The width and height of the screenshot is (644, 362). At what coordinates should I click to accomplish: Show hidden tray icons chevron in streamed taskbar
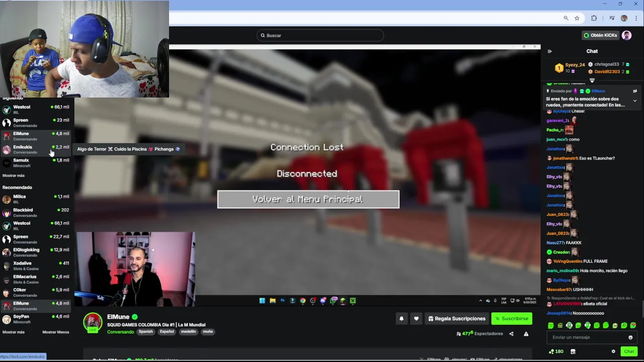[x=480, y=301]
